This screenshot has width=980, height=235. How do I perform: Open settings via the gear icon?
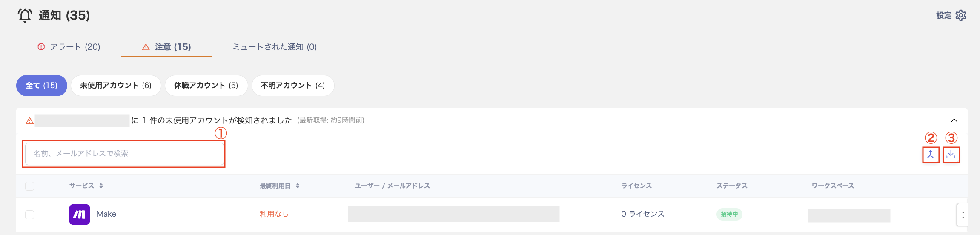coord(960,15)
